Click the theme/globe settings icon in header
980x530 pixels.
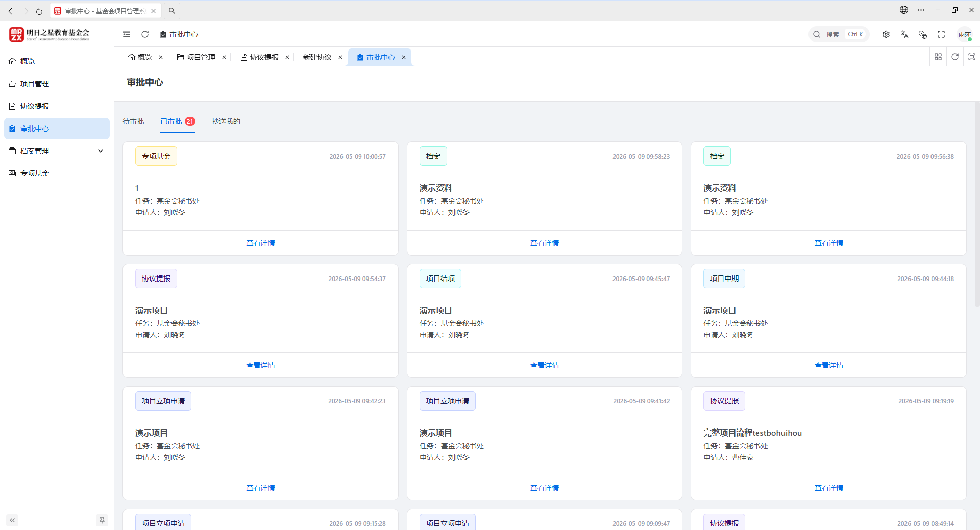(x=923, y=34)
